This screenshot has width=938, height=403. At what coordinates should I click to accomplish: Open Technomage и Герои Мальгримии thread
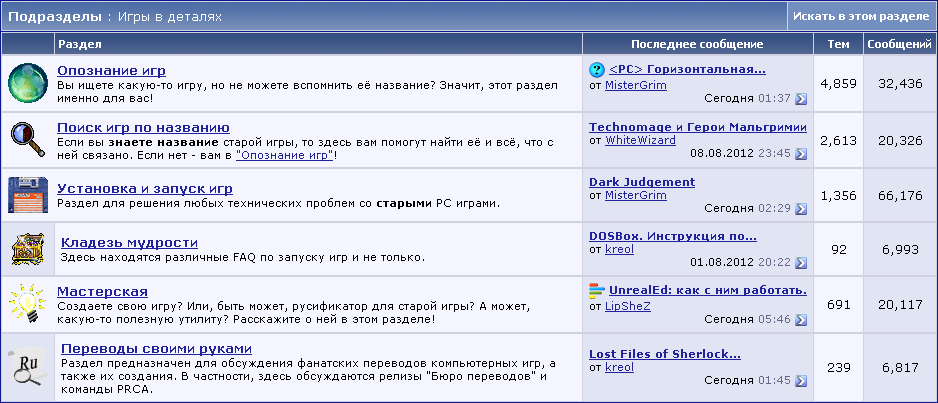698,127
